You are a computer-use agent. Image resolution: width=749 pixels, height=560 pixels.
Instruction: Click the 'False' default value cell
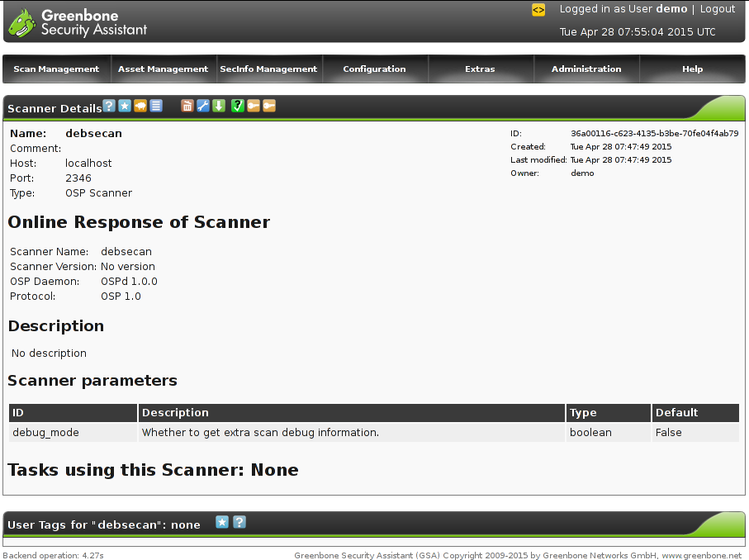tap(695, 433)
